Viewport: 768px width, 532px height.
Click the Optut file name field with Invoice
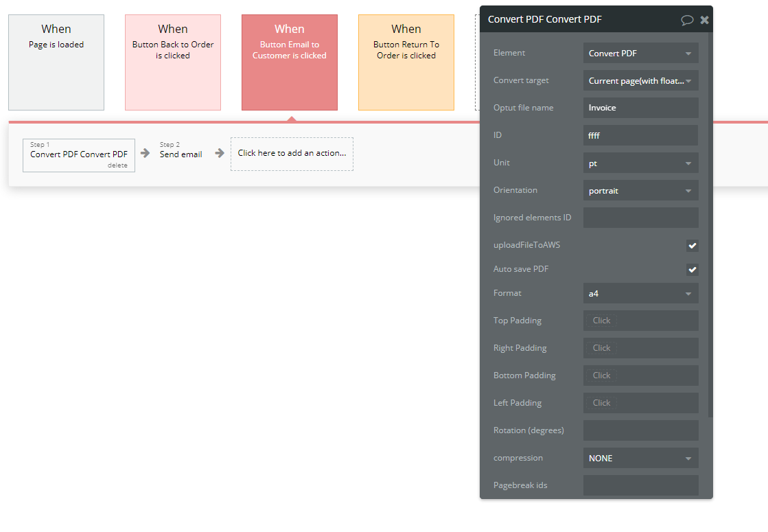(640, 108)
